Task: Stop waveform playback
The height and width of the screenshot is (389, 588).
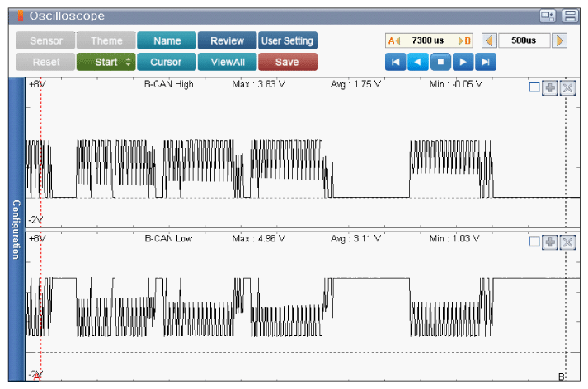Action: (440, 62)
